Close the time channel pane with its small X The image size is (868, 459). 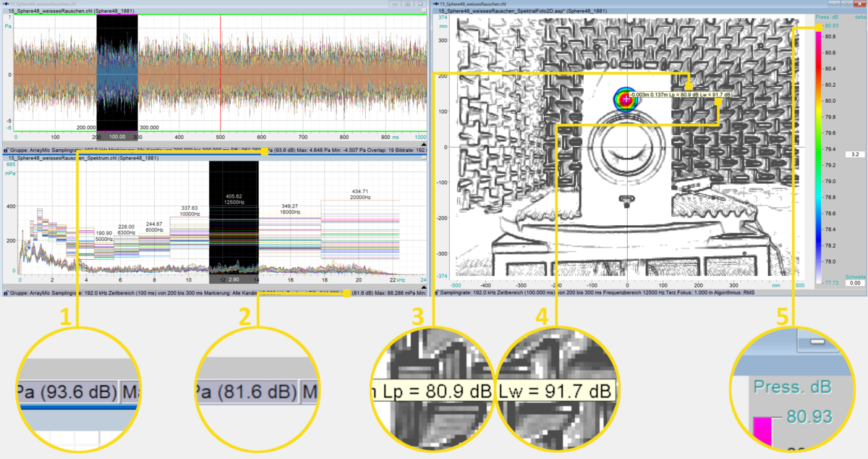coord(425,12)
